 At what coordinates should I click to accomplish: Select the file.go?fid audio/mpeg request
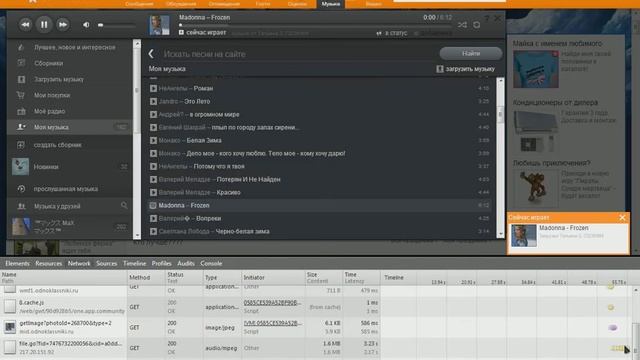point(63,347)
